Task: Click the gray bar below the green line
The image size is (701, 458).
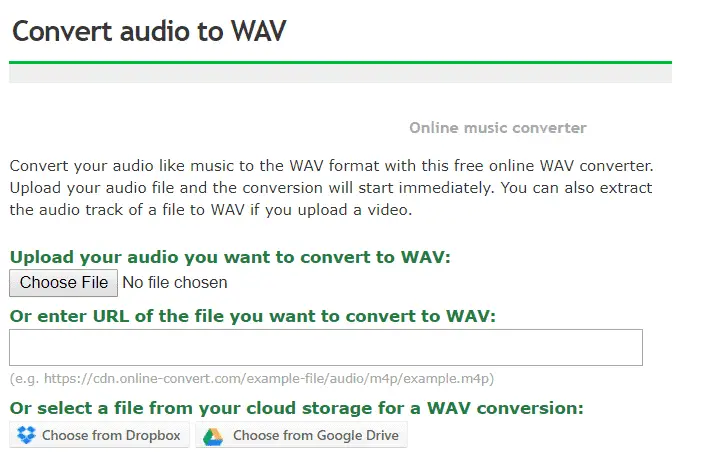Action: [340, 73]
